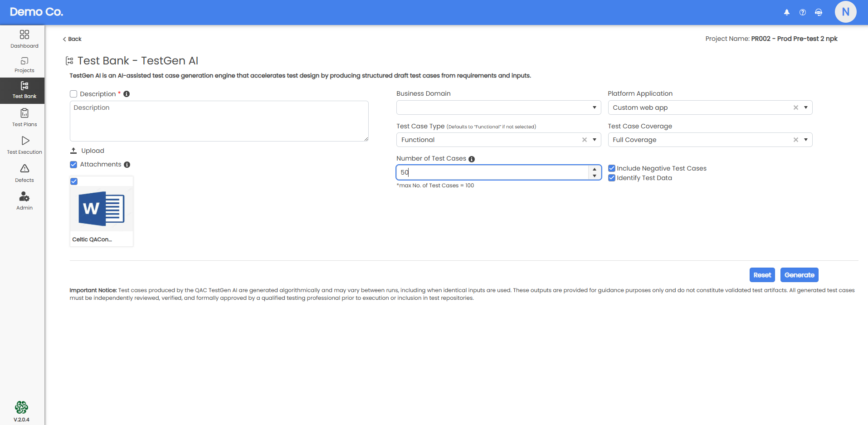Clear the Platform Application selection

795,107
